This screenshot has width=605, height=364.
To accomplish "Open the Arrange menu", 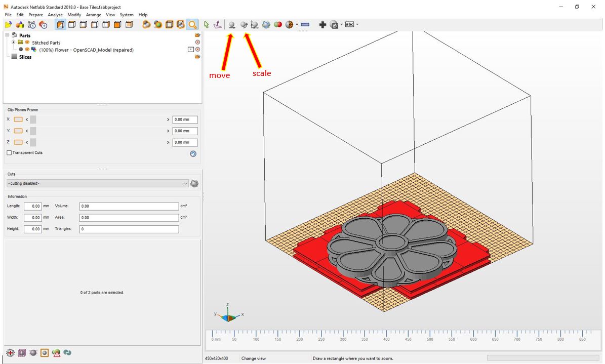I will [x=93, y=15].
